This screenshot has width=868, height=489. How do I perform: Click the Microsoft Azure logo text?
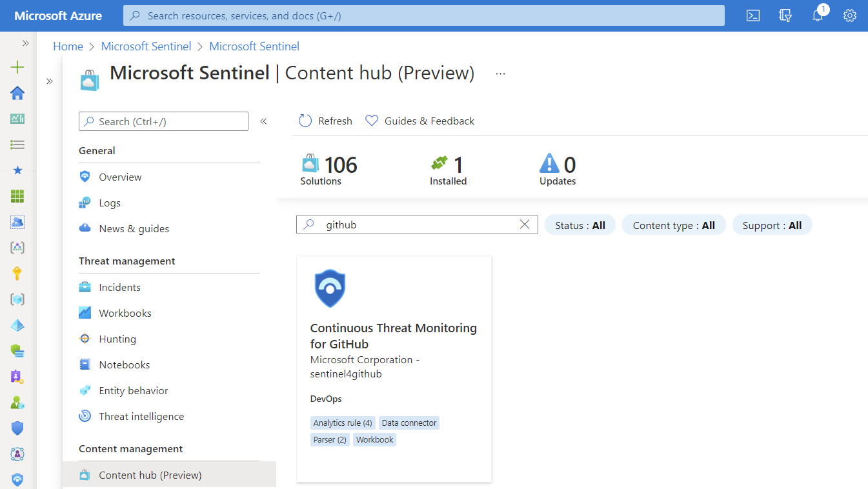click(58, 15)
